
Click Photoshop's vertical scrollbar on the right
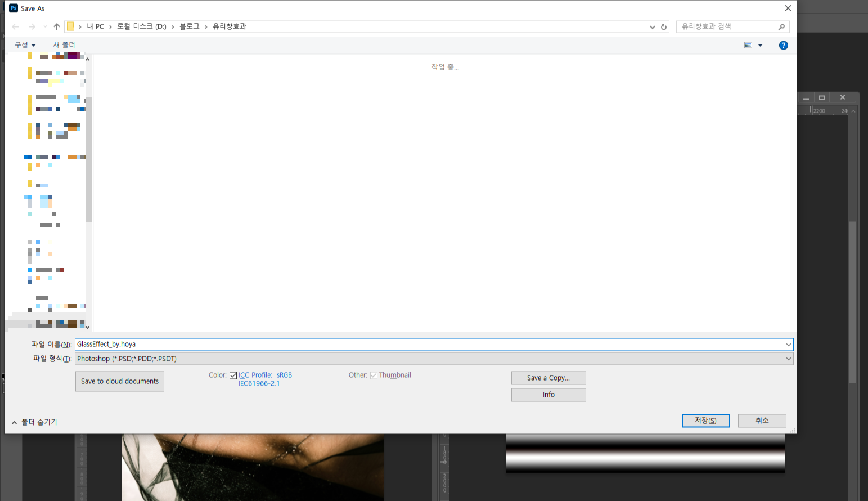pos(853,303)
